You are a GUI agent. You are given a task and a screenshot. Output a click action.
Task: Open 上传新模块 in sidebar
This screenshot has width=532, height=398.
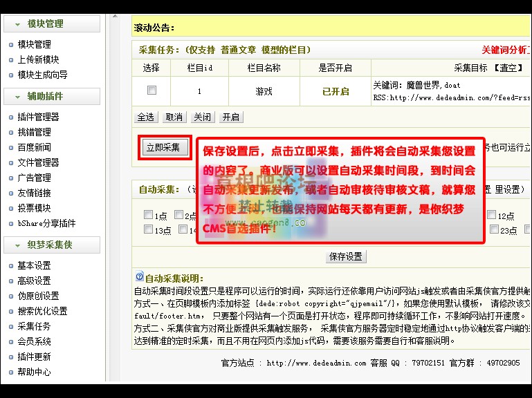[38, 59]
